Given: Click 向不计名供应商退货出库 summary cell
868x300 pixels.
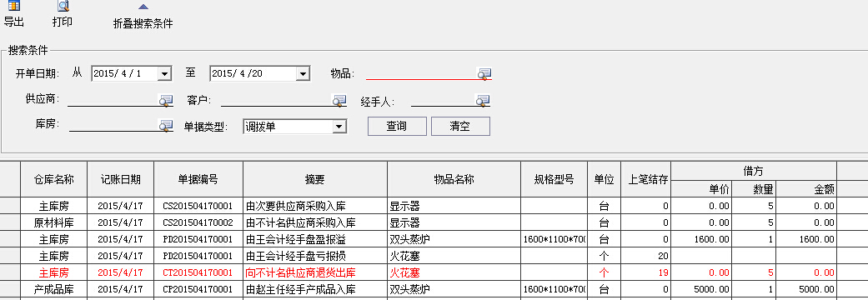Looking at the screenshot, I should pos(315,272).
